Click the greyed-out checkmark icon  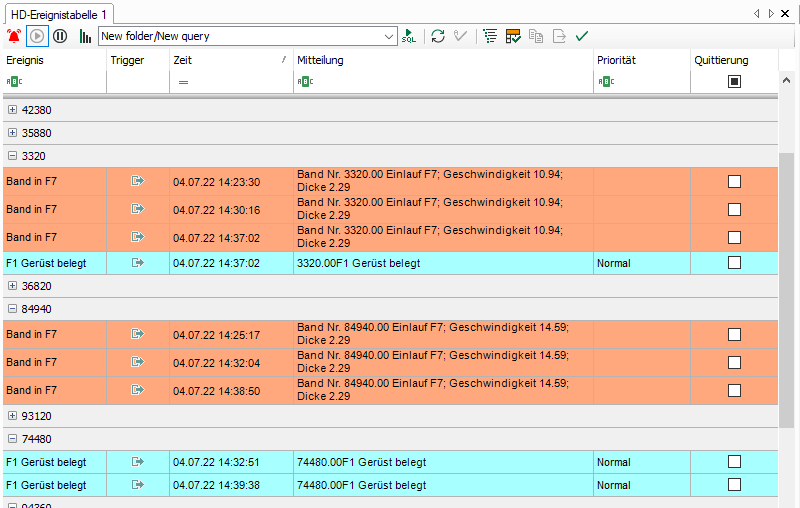460,36
